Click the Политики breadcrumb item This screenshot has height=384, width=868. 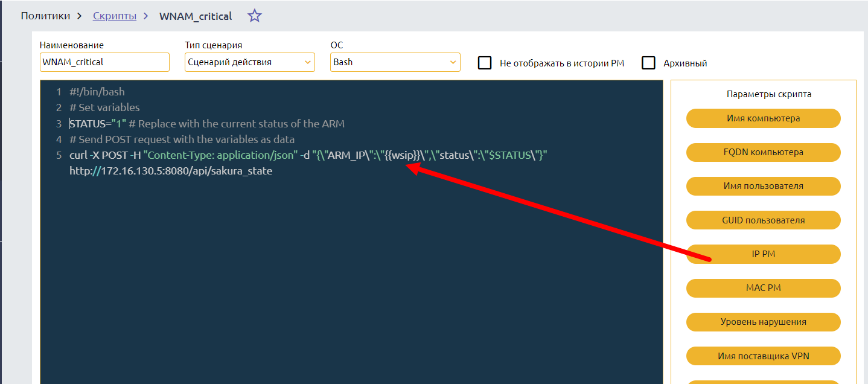coord(45,16)
